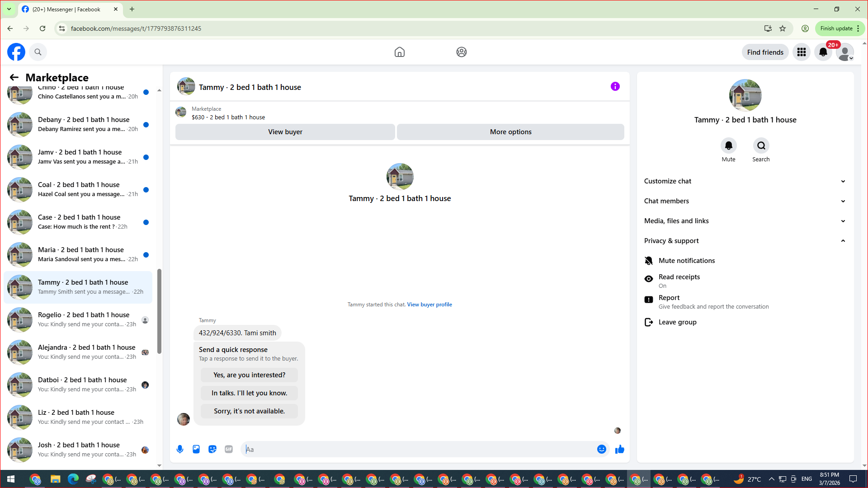This screenshot has height=488, width=868.
Task: Open Case conversation about rent
Action: pyautogui.click(x=78, y=222)
